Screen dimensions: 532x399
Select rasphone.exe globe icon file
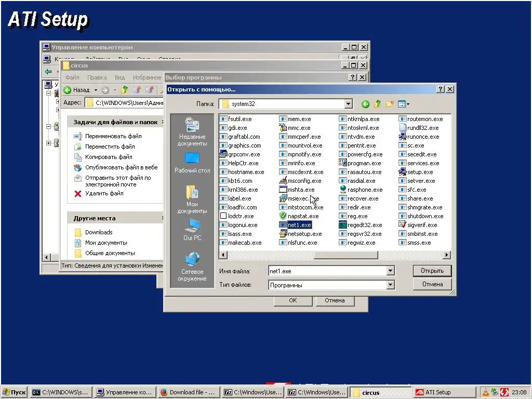point(361,190)
